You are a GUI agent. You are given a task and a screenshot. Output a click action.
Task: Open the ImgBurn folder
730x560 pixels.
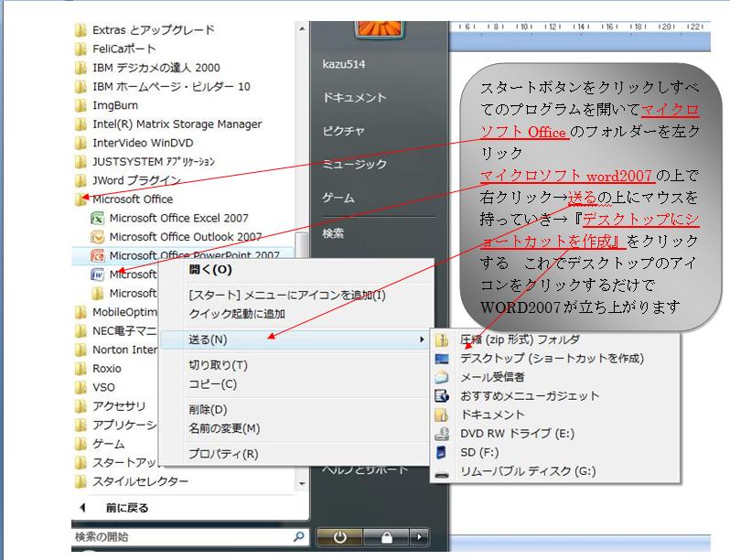[x=106, y=105]
